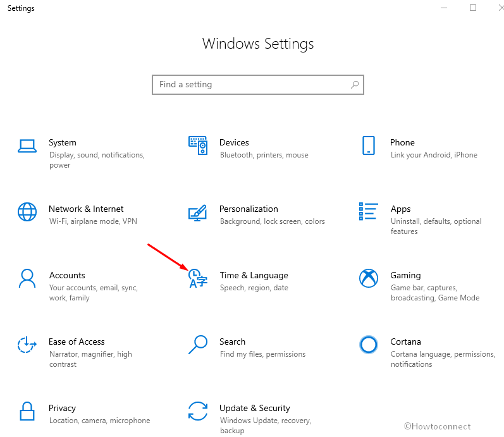
Task: Open the Accounts title
Action: tap(67, 275)
